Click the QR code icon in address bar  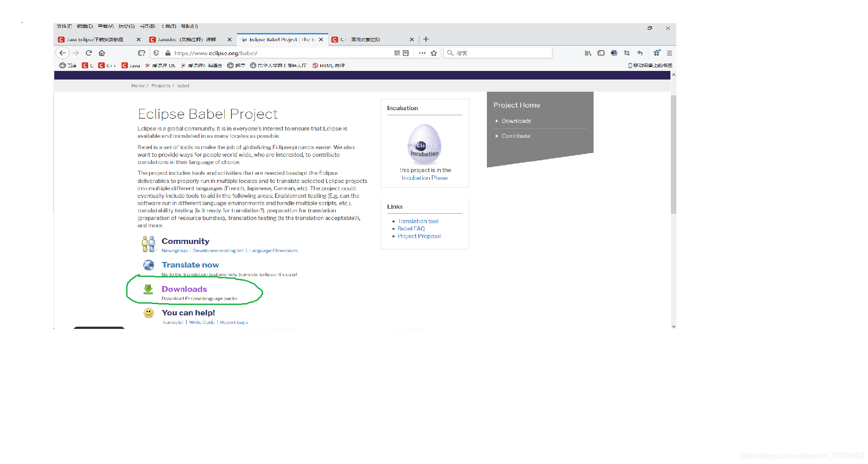(x=397, y=53)
